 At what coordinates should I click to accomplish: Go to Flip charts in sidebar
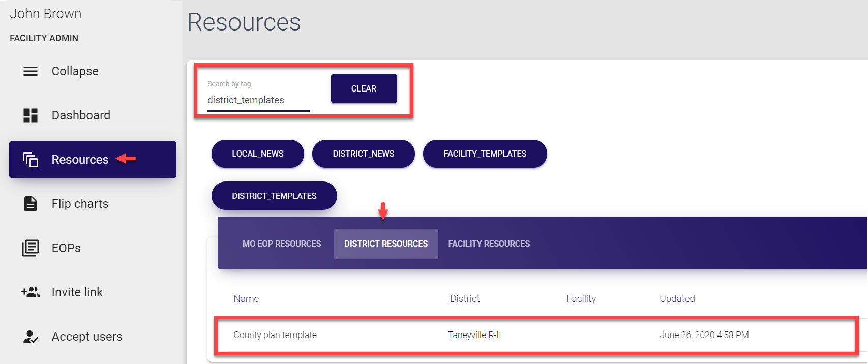coord(80,204)
